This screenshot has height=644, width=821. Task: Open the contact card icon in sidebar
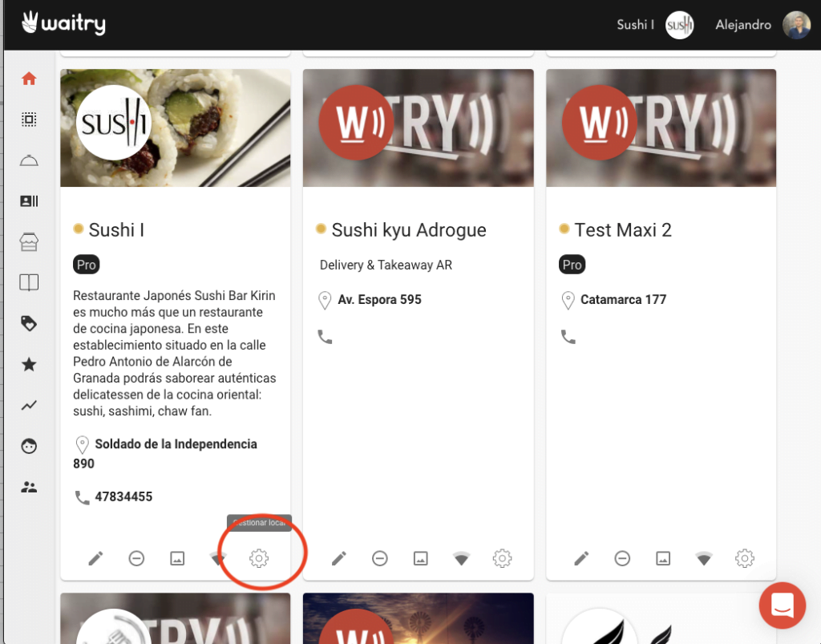[x=29, y=201]
